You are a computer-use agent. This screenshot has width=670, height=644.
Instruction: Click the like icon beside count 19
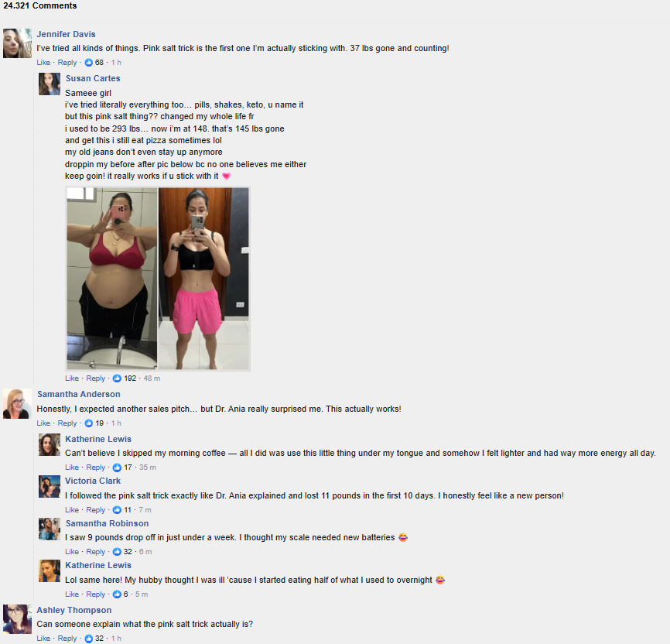(x=88, y=423)
